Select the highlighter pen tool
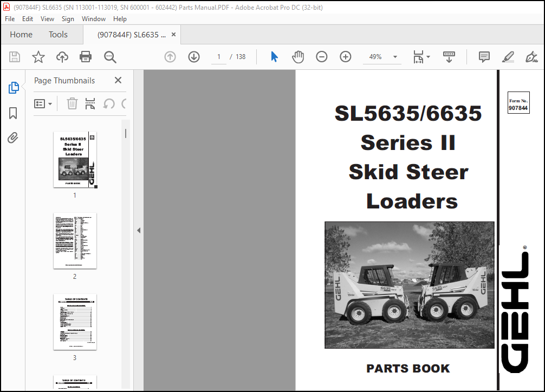Screen dimensions: 545x392 click(x=508, y=57)
